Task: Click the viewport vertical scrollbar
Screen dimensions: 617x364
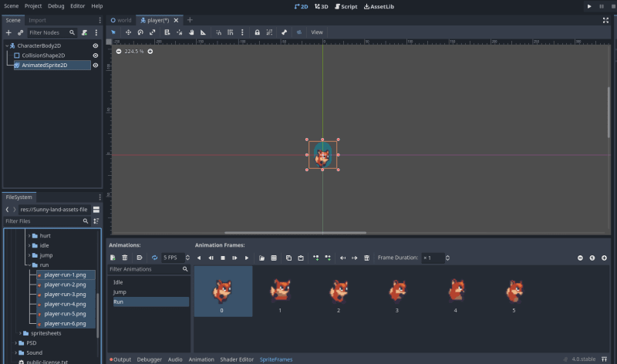Action: 609,112
